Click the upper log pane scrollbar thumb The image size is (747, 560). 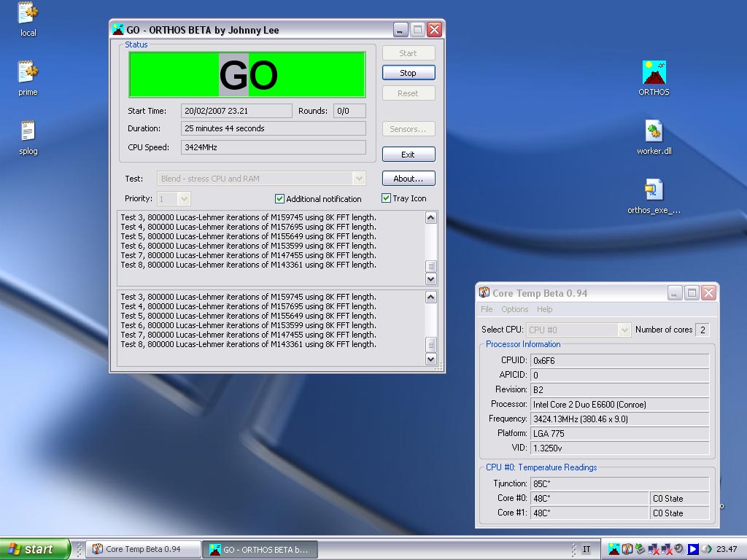(x=430, y=266)
